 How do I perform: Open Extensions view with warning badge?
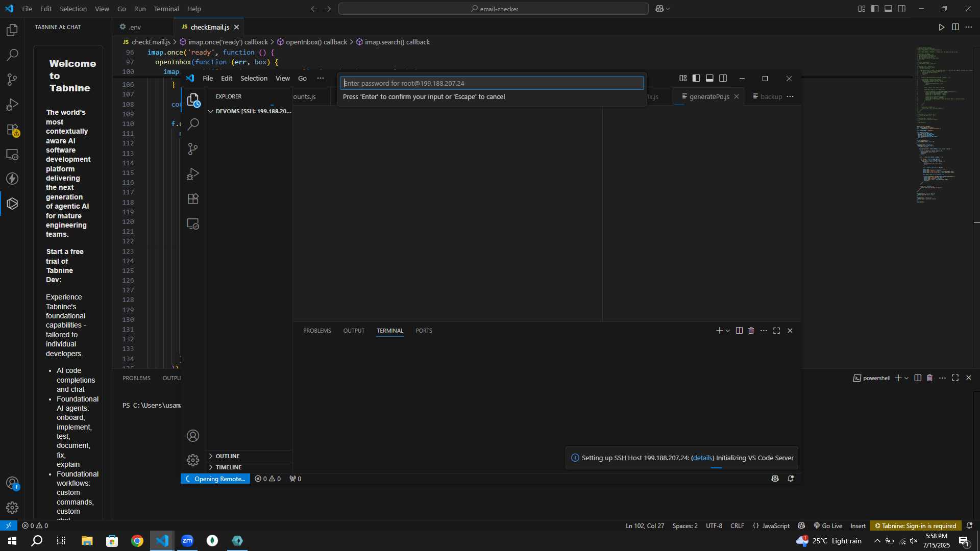12,130
